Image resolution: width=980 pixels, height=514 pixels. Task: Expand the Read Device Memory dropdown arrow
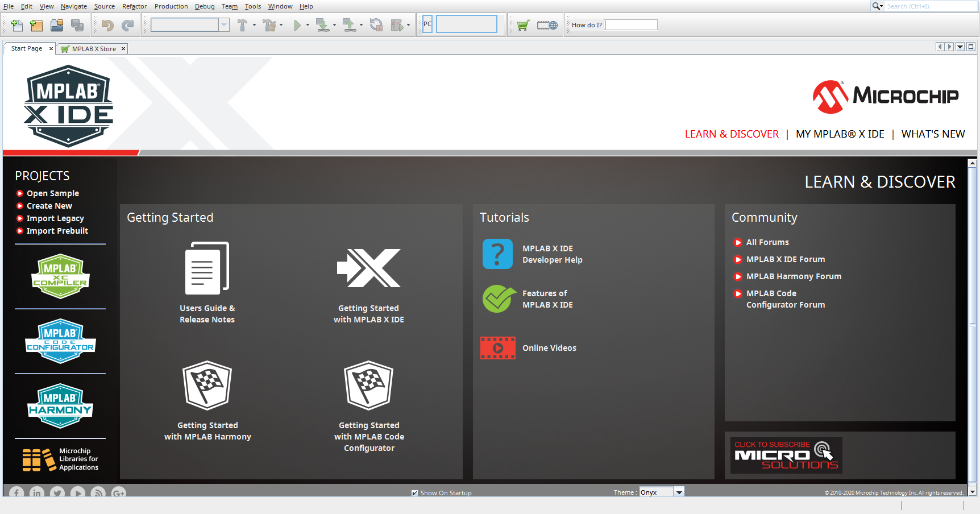(x=361, y=25)
